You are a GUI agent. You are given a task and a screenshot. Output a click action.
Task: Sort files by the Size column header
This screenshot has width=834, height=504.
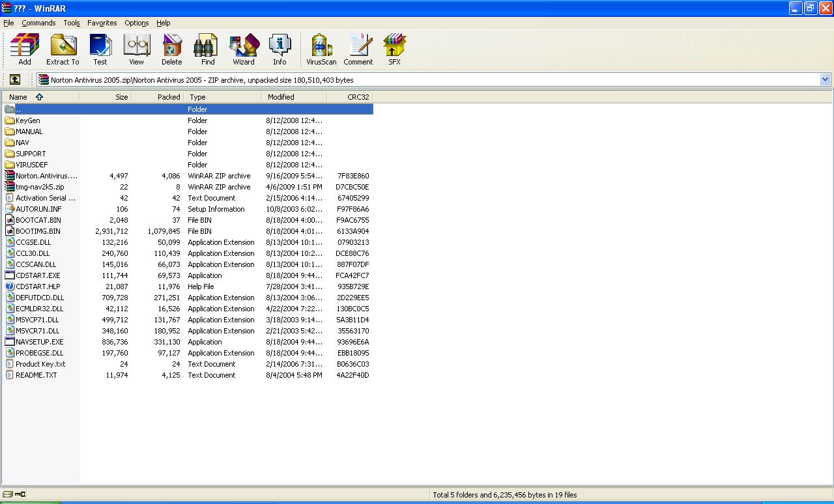pyautogui.click(x=106, y=96)
